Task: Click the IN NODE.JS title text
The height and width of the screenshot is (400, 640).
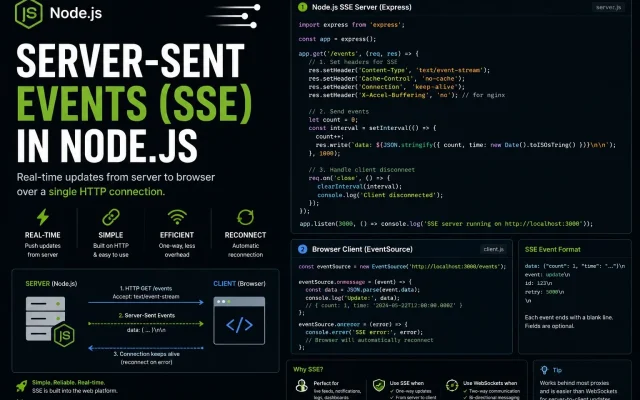Action: [x=107, y=146]
